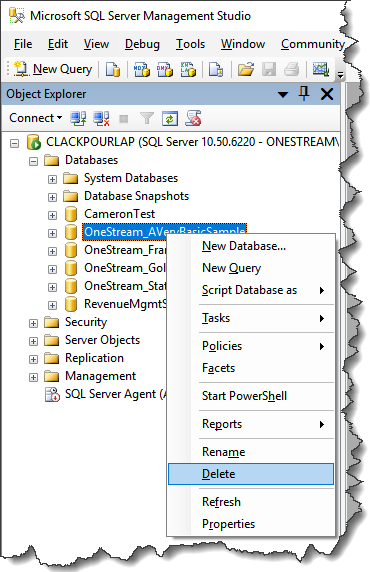Image resolution: width=370 pixels, height=572 pixels.
Task: Click the Analysis Services XMLA Query icon
Action: [188, 69]
